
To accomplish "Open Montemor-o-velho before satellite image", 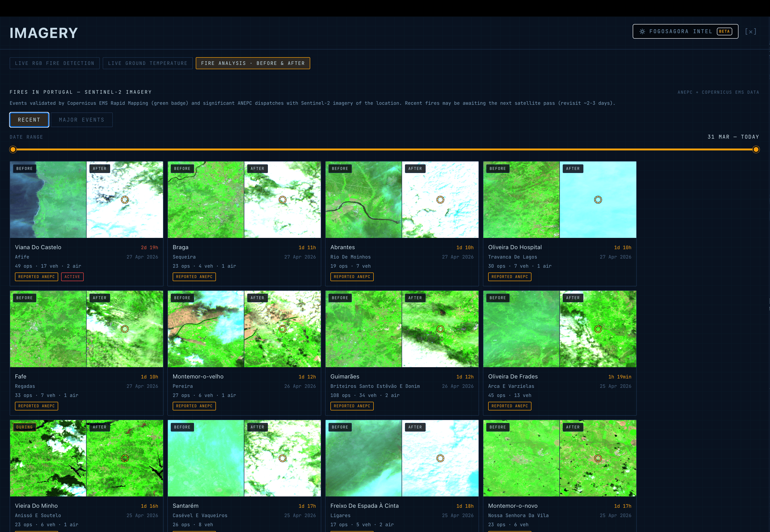I will point(206,329).
